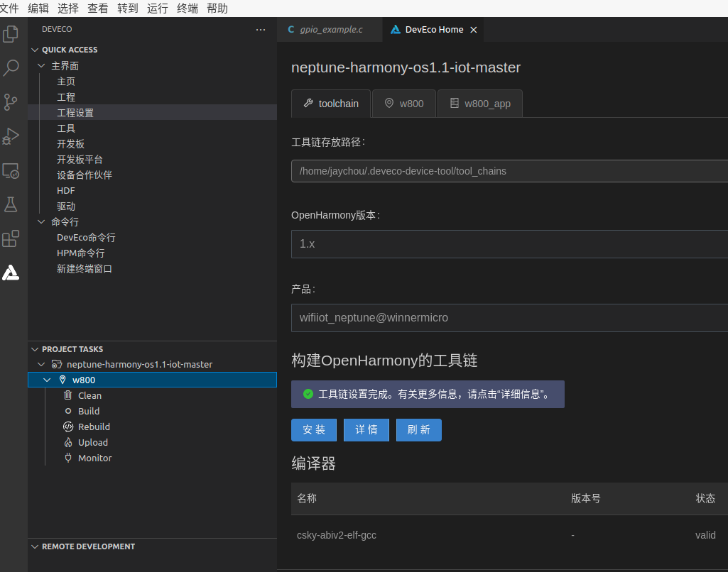The image size is (728, 572).
Task: Open the 查看 menu
Action: (98, 9)
